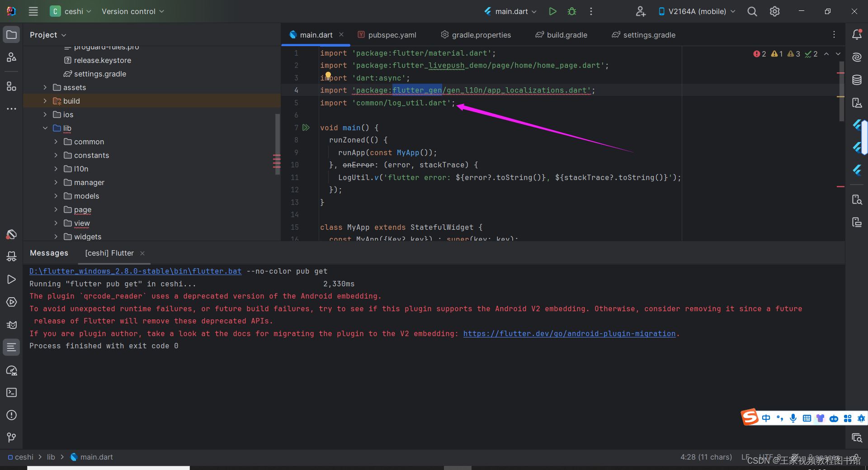The width and height of the screenshot is (868, 470).
Task: Switch to the pubspec.yaml tab
Action: point(392,34)
